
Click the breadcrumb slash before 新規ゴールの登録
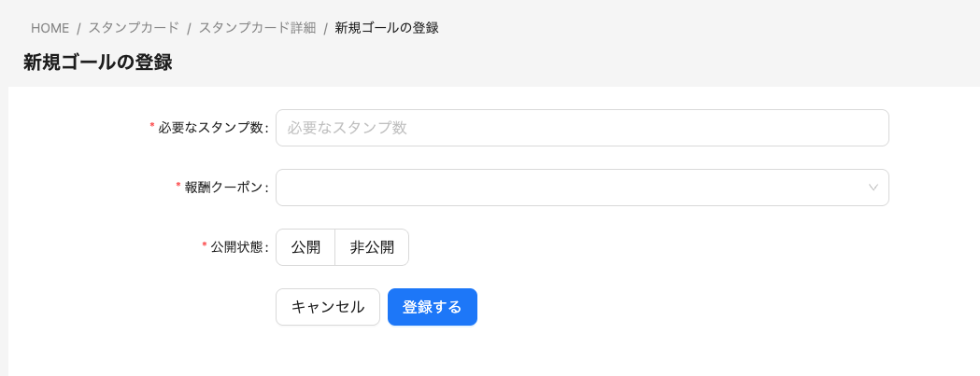tap(325, 28)
